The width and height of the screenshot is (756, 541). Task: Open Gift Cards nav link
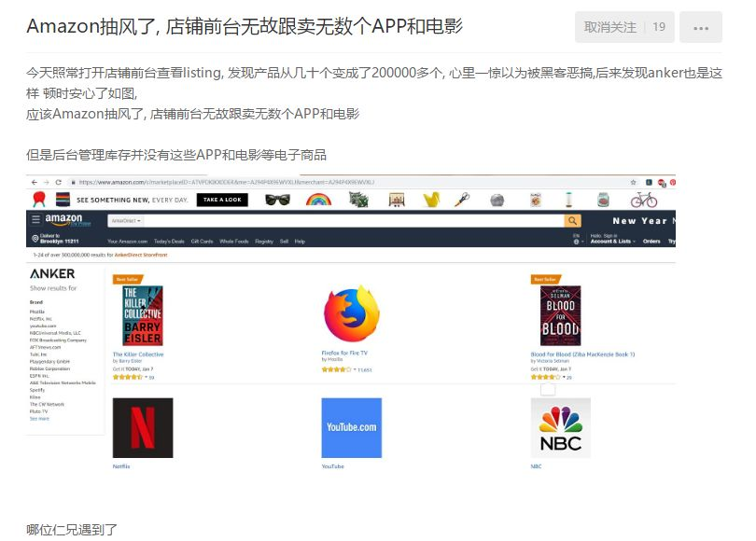(x=202, y=242)
